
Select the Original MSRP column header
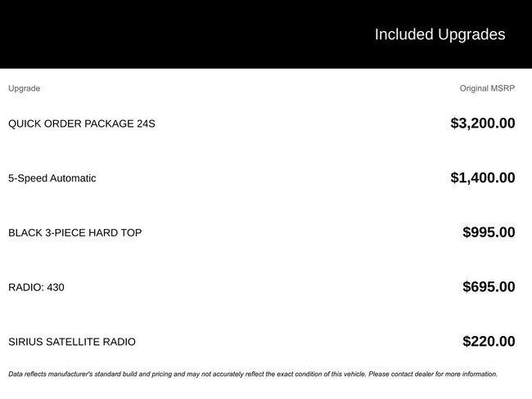click(487, 88)
